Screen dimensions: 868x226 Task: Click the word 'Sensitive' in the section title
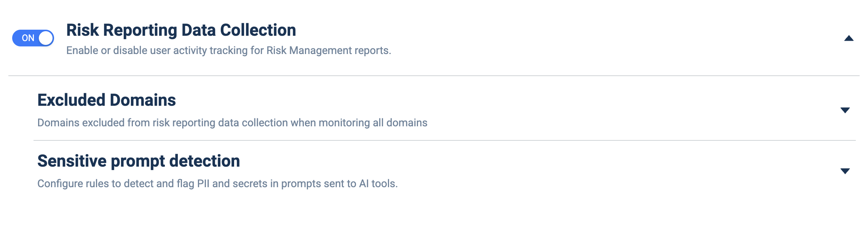click(x=72, y=161)
